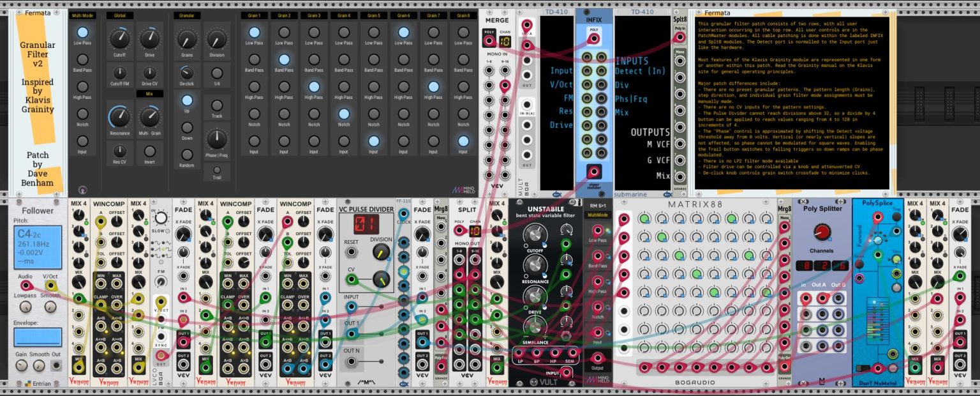Click the Trail button below Phase | Freq

217,169
